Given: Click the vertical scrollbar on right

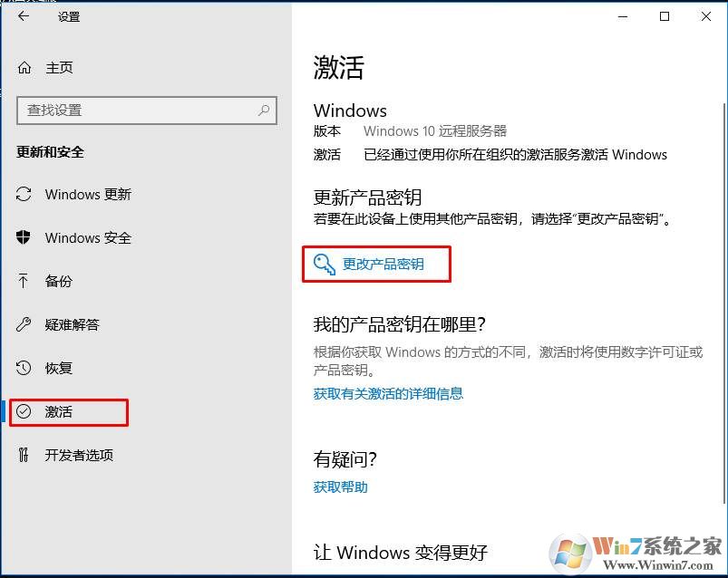Looking at the screenshot, I should pyautogui.click(x=724, y=303).
